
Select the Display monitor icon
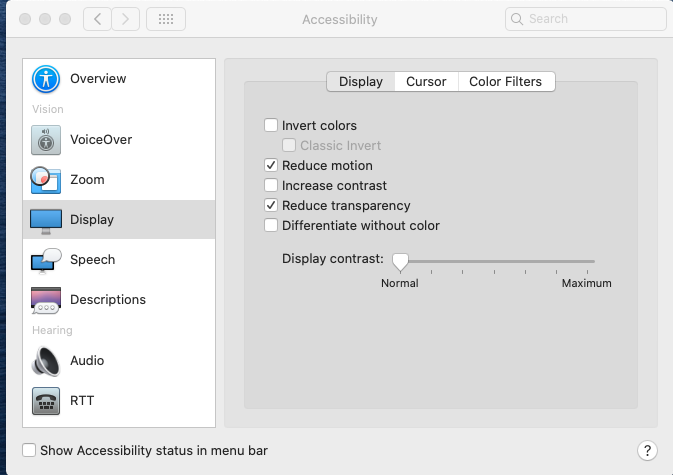[x=46, y=220]
